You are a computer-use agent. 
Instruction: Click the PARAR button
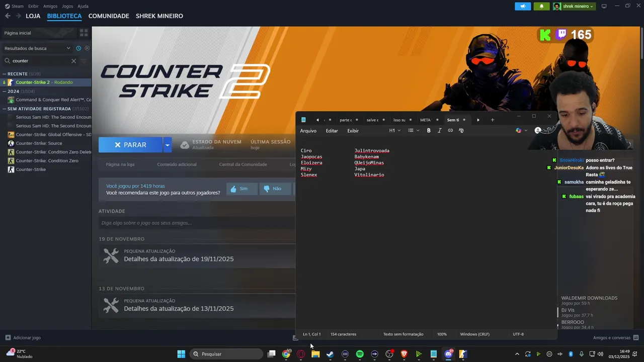pyautogui.click(x=130, y=145)
